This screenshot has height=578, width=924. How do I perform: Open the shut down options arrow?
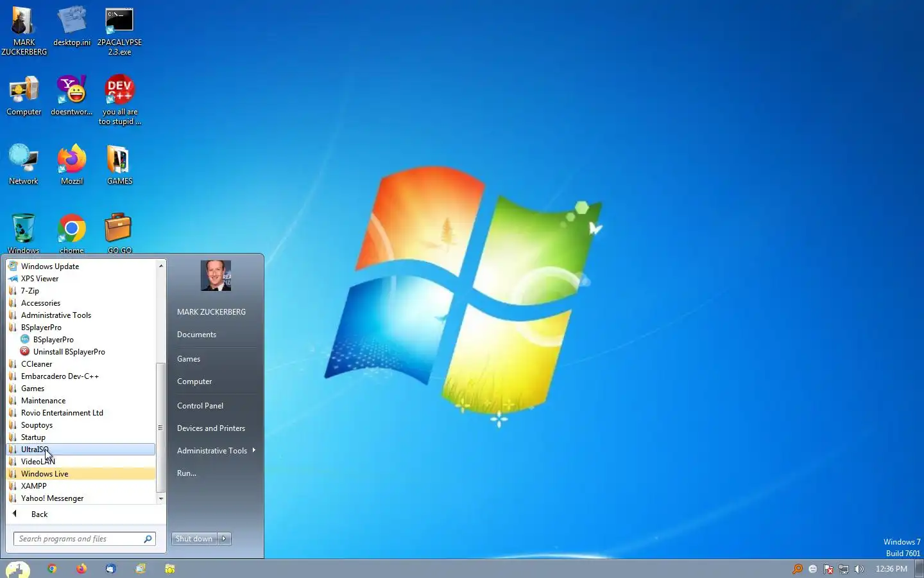pyautogui.click(x=224, y=539)
